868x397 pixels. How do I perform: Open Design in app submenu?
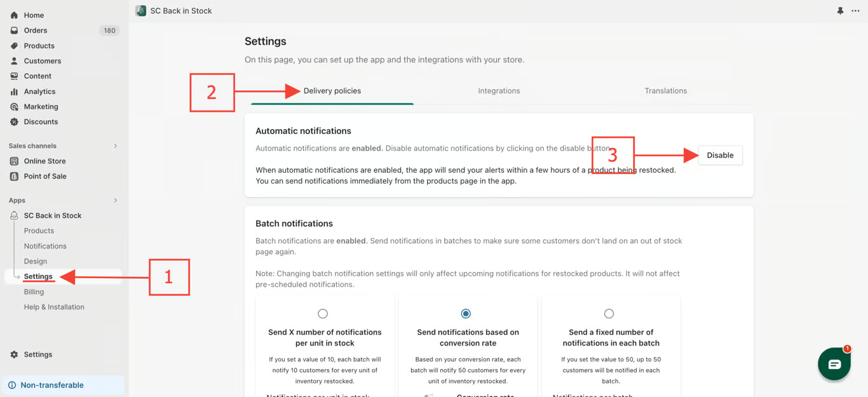(36, 262)
